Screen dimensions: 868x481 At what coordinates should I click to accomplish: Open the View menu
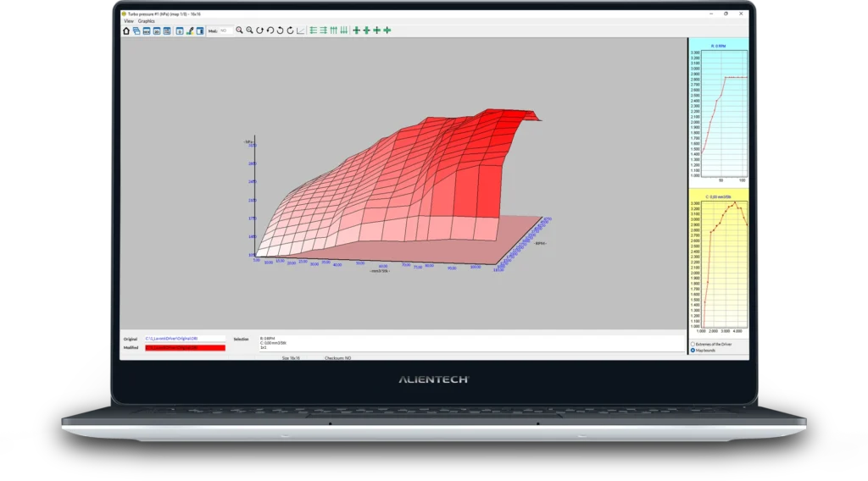(x=128, y=21)
